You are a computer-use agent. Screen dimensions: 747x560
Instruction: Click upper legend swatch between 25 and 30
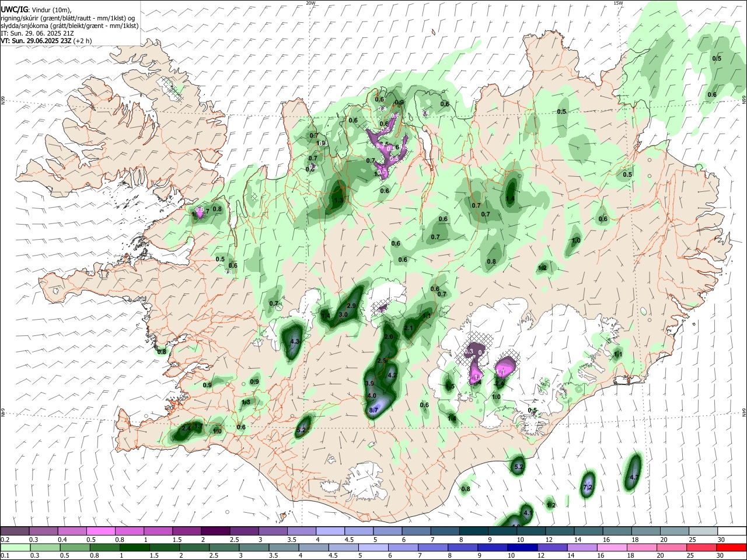(702, 531)
